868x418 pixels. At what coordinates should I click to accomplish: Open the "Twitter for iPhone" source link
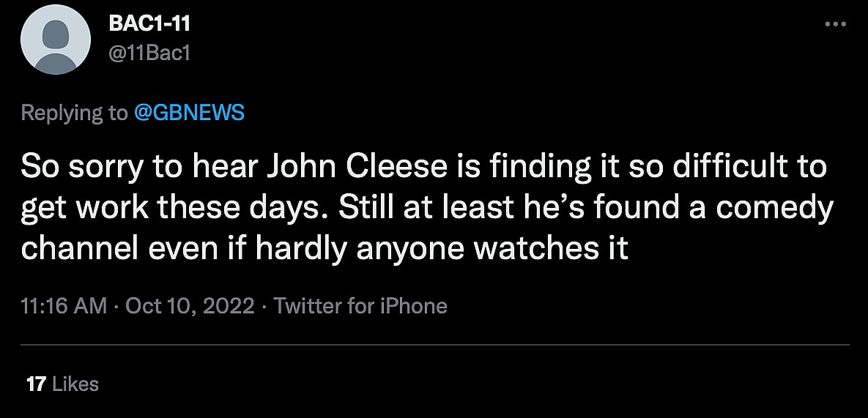(360, 305)
